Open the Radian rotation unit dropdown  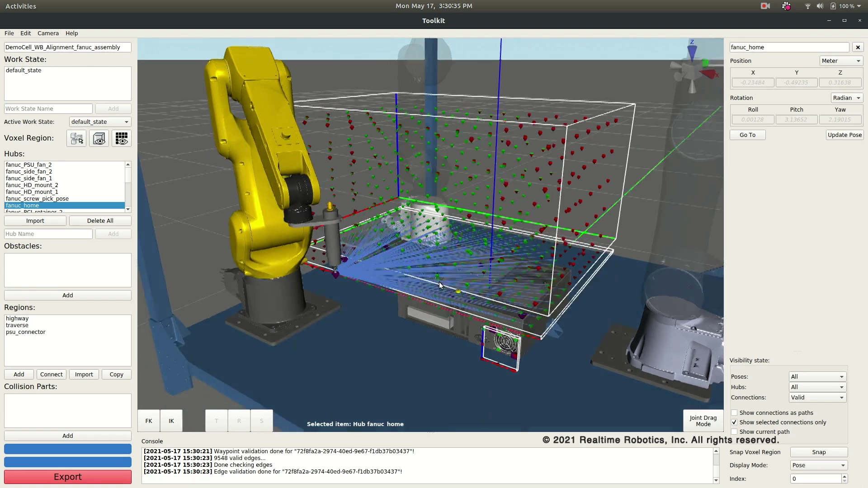847,98
